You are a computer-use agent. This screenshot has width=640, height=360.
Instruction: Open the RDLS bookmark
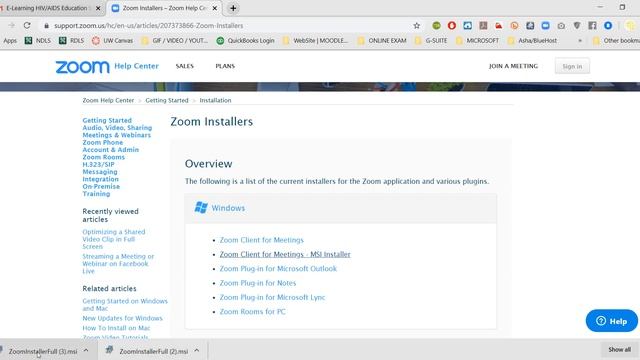pyautogui.click(x=72, y=40)
